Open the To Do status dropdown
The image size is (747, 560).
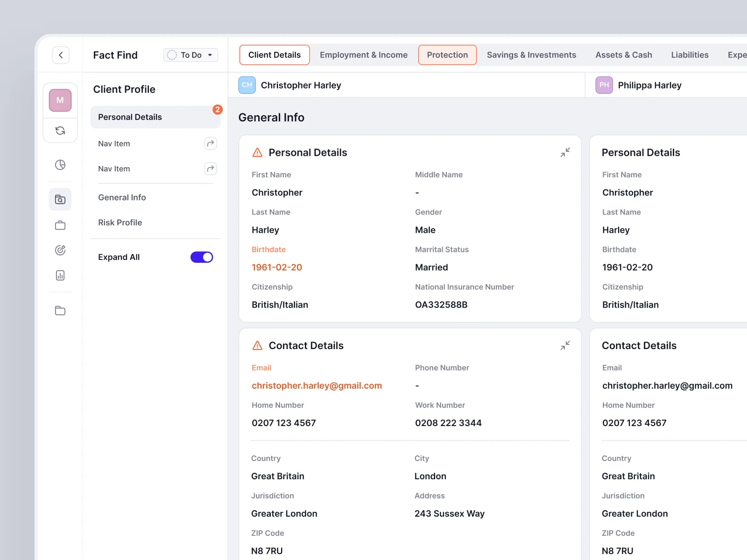[190, 55]
